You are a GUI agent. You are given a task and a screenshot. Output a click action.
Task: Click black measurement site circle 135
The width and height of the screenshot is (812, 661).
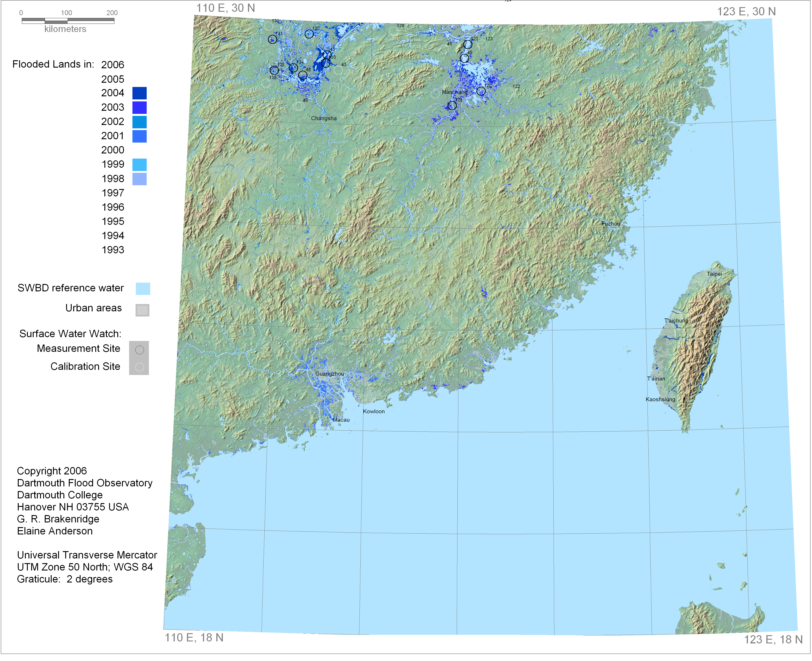274,70
